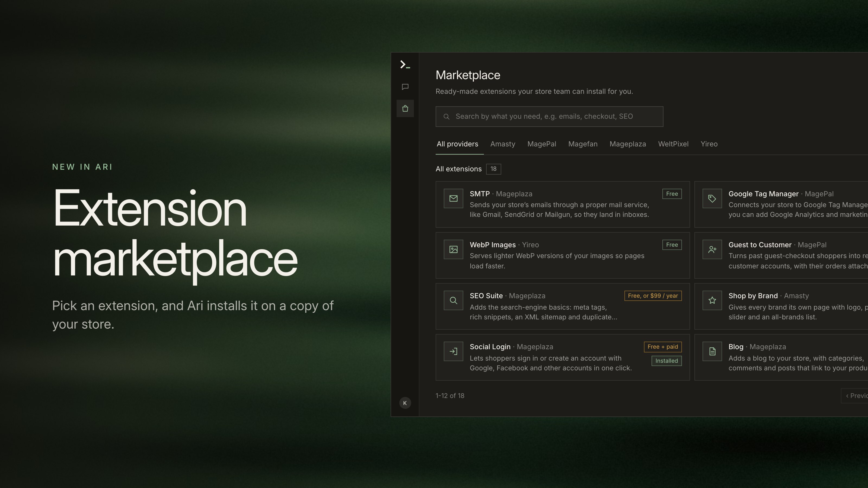The width and height of the screenshot is (868, 488).
Task: Click the Social Login sign-in arrow icon
Action: [x=454, y=351]
